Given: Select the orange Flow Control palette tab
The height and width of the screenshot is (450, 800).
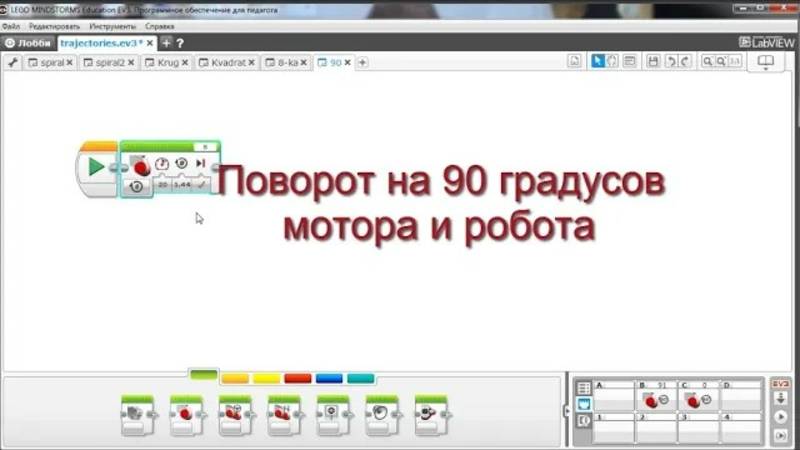Looking at the screenshot, I should (x=235, y=378).
